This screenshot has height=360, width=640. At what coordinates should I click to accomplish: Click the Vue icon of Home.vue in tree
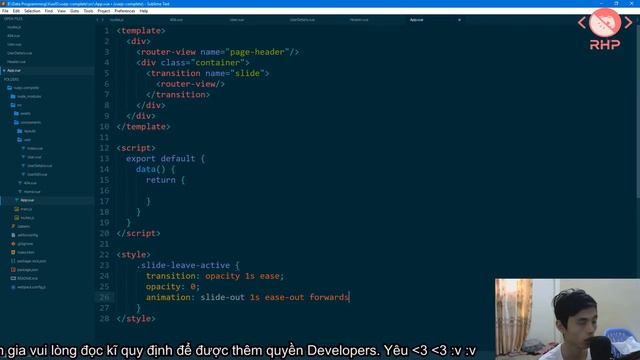point(20,191)
